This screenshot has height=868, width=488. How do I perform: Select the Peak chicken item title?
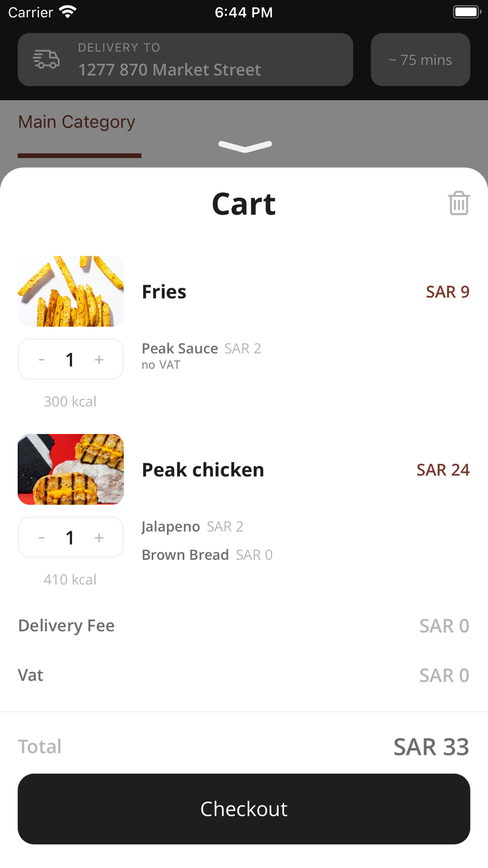(203, 470)
